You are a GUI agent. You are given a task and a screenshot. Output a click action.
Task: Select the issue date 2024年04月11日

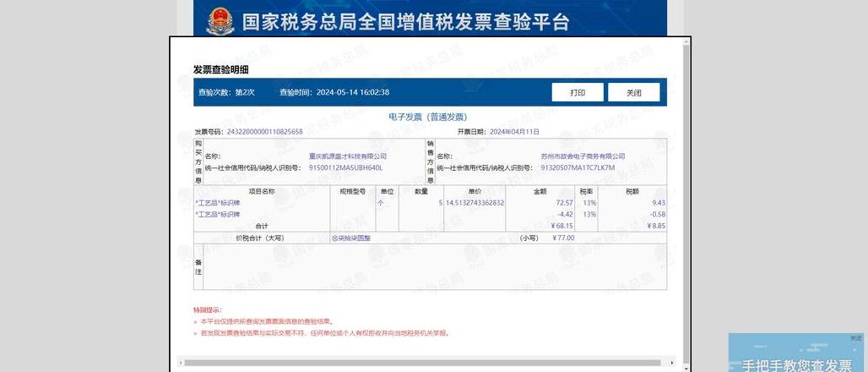point(515,132)
